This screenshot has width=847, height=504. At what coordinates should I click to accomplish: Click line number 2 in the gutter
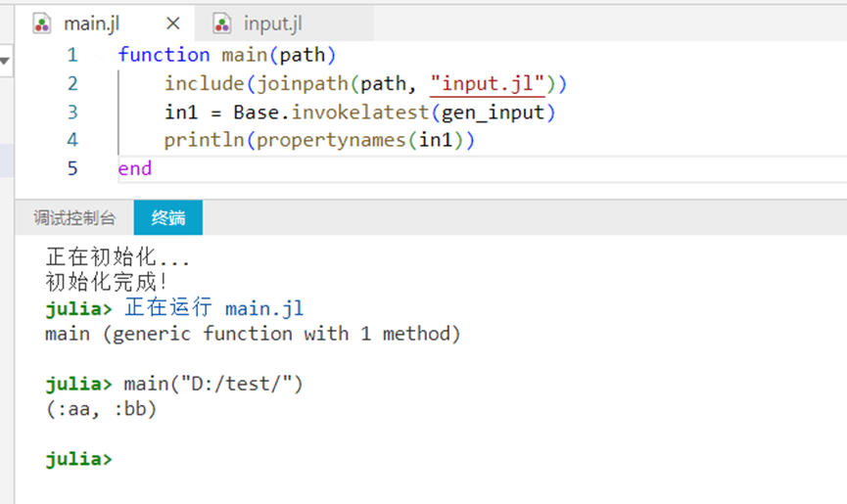(72, 83)
